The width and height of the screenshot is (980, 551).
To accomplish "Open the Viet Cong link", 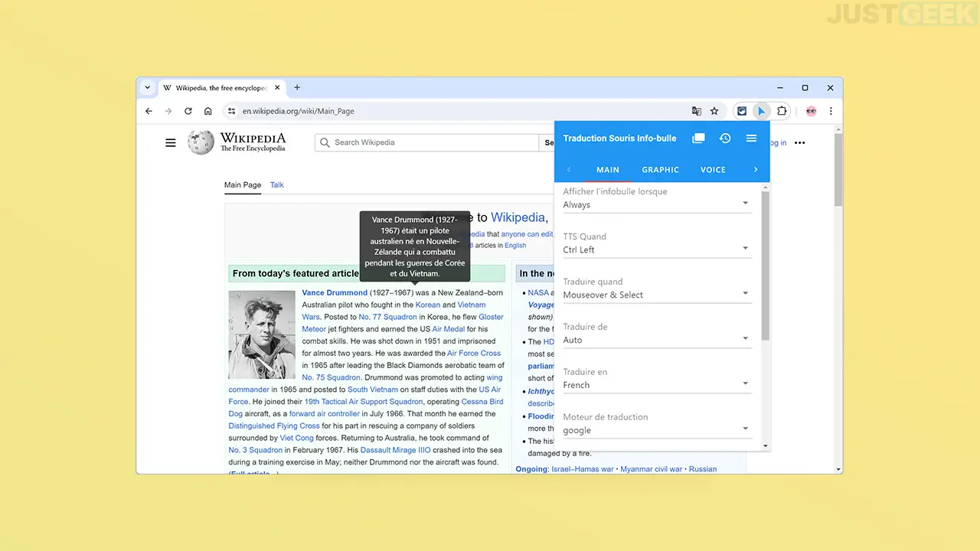I will pyautogui.click(x=297, y=439).
